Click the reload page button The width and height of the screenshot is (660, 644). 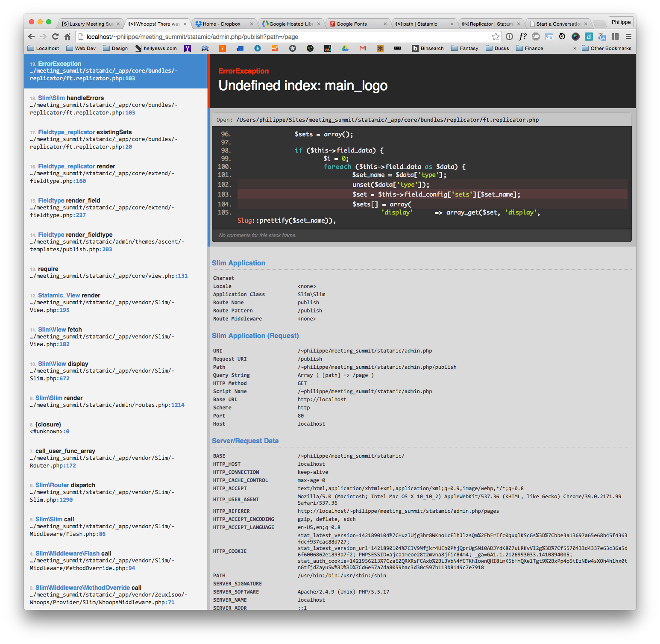(x=55, y=37)
